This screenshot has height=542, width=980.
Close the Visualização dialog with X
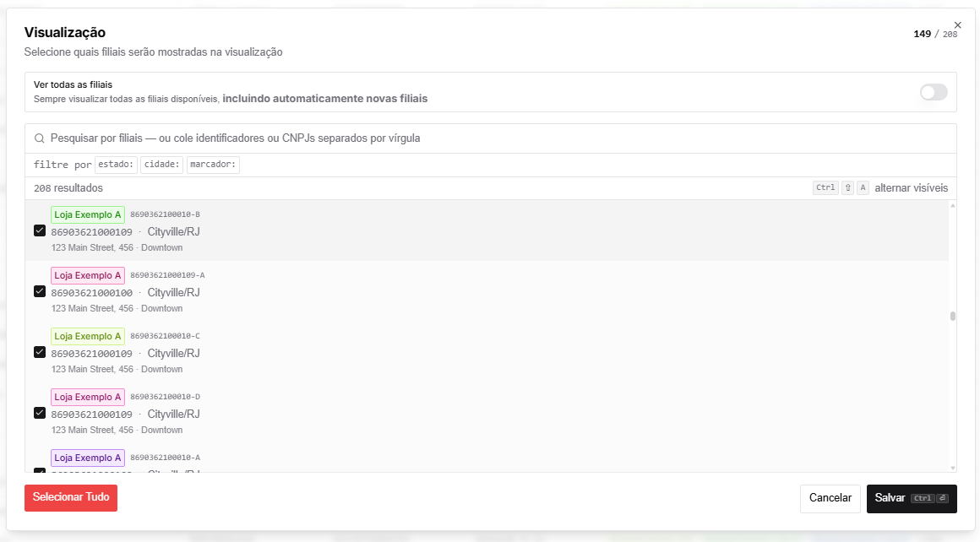tap(957, 25)
